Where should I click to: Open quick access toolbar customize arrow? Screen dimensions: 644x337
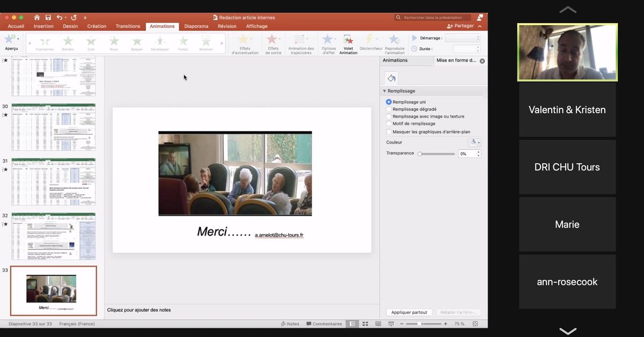point(85,18)
